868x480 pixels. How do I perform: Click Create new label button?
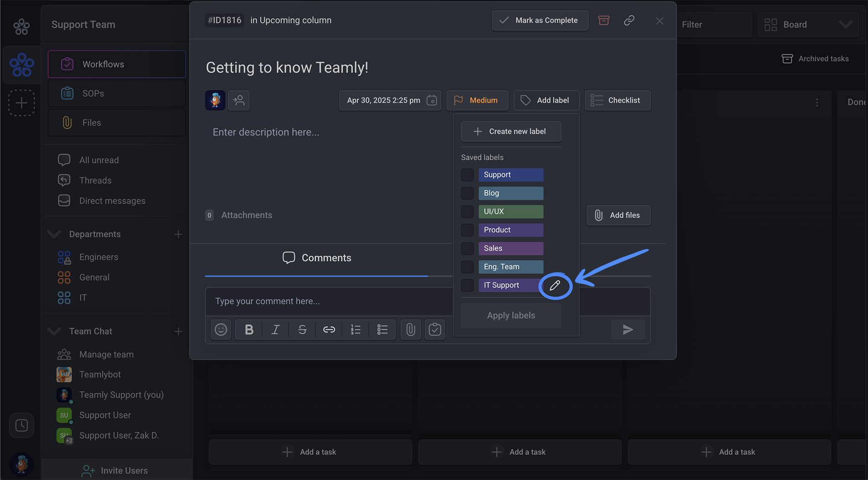coord(511,132)
